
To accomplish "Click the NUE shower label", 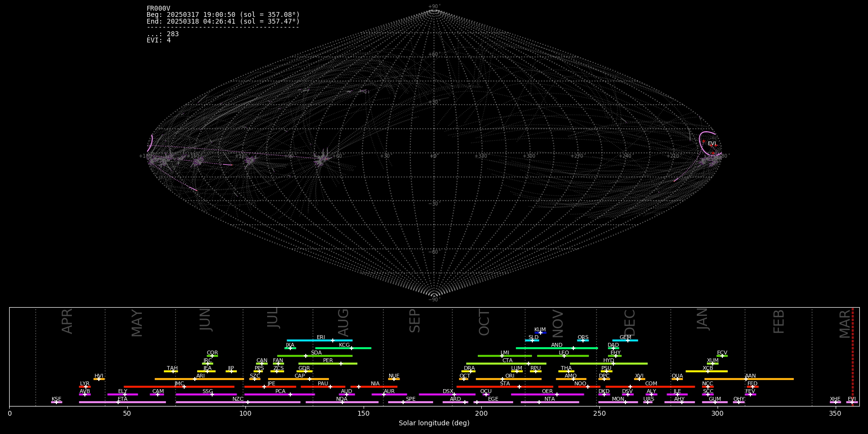I will [x=394, y=376].
